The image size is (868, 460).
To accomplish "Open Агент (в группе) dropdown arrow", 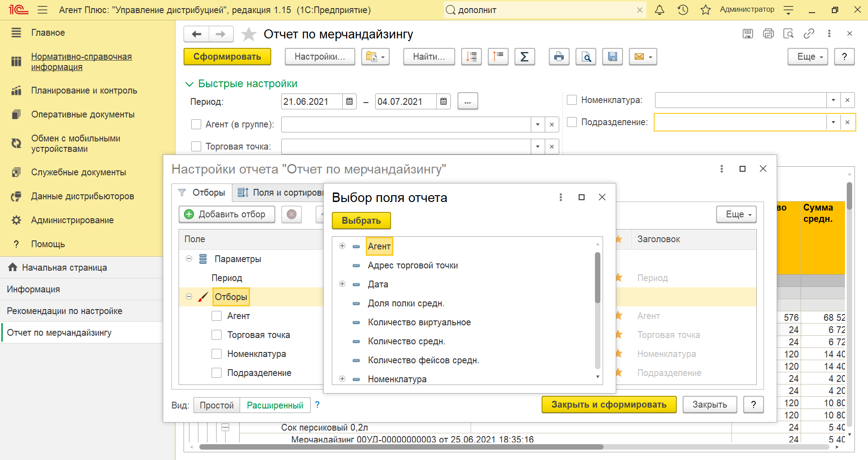I will point(538,124).
